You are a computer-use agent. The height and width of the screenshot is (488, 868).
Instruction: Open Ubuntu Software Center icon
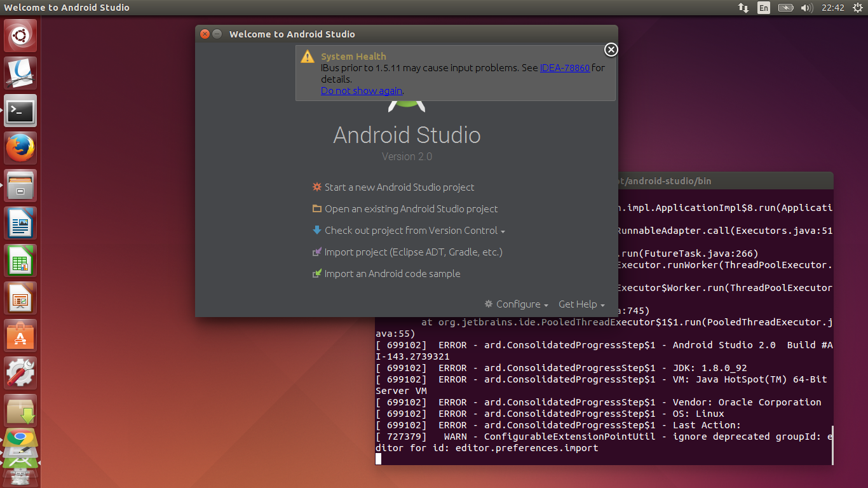tap(21, 335)
